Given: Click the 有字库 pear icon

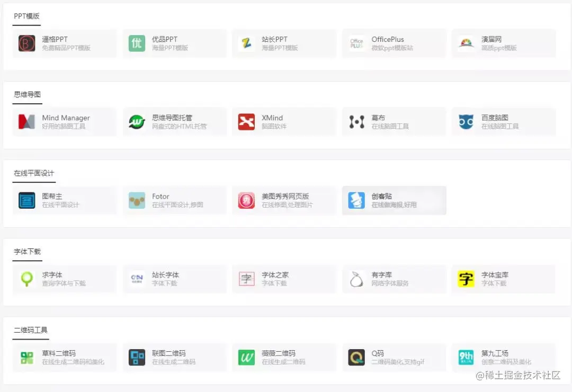Looking at the screenshot, I should (x=356, y=279).
